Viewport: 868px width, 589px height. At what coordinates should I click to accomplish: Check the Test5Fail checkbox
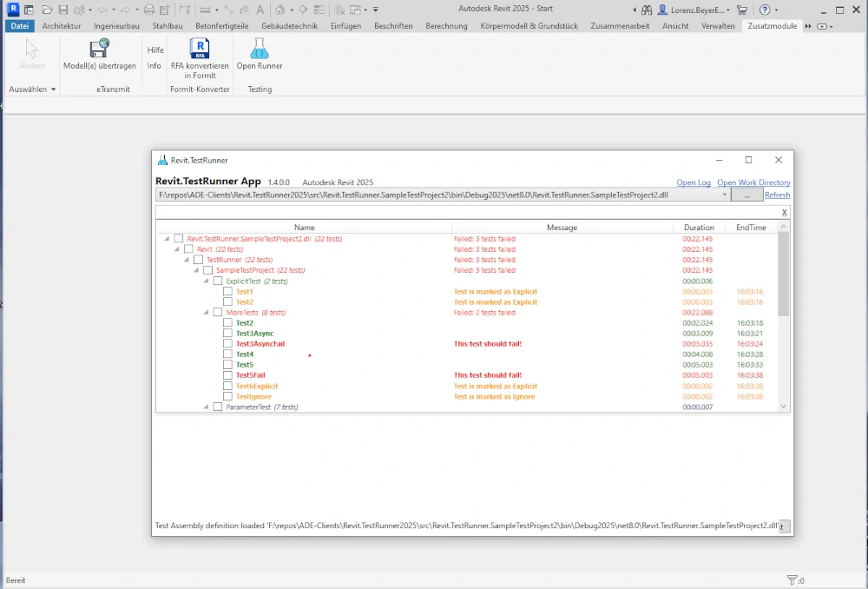click(x=227, y=375)
